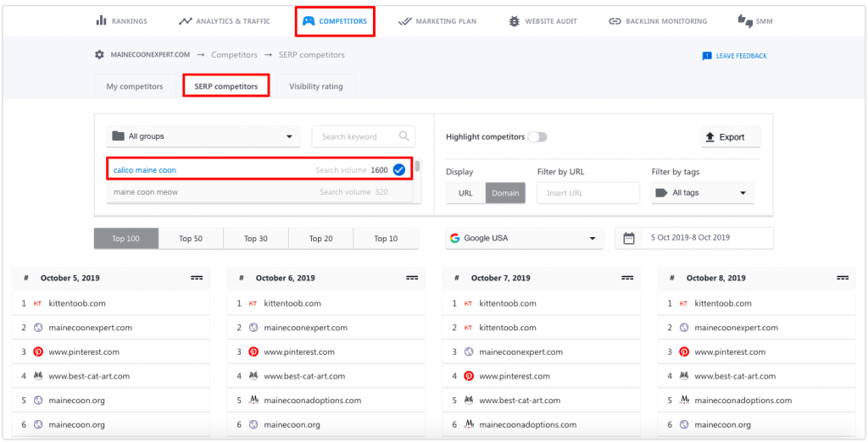Select the Top 30 range
The width and height of the screenshot is (868, 442).
[x=256, y=239]
